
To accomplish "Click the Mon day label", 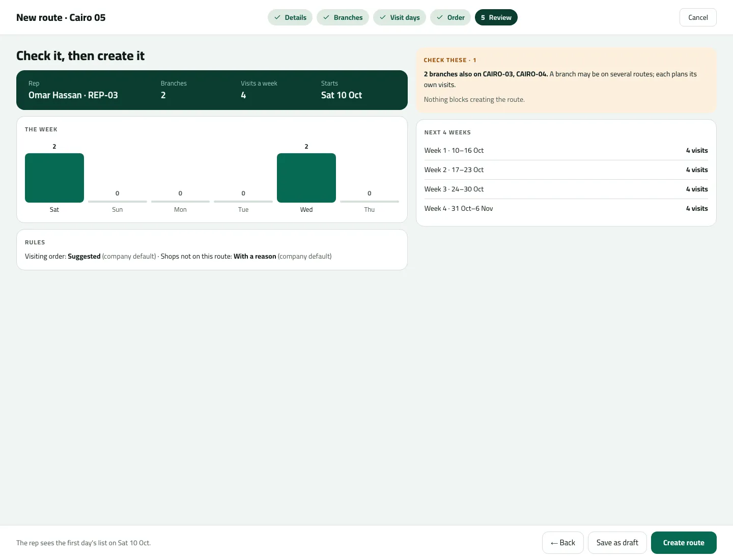I will (180, 210).
